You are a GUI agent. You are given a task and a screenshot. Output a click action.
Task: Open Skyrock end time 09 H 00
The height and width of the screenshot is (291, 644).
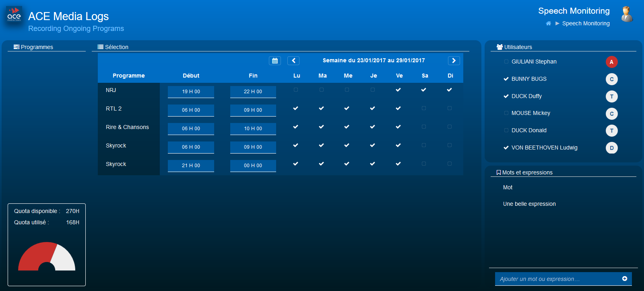[253, 147]
